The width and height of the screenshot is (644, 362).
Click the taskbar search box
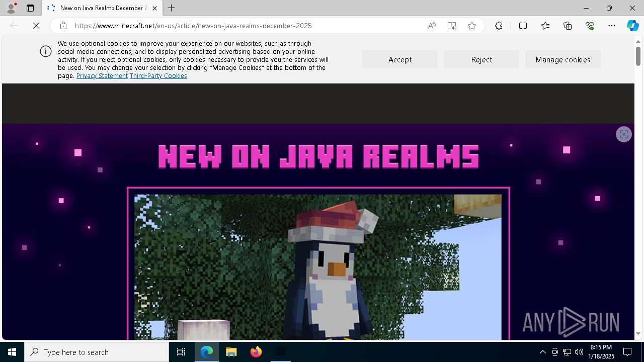tap(97, 352)
